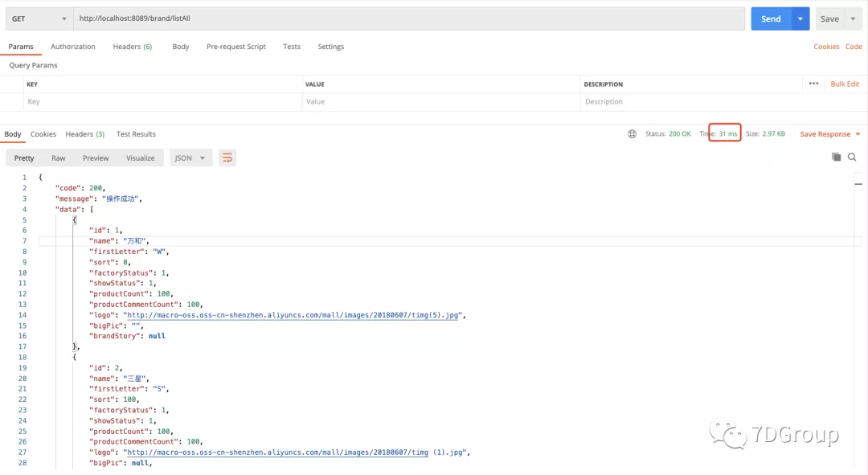Click the "firstLetter": "W" line
The image size is (868, 475).
(129, 252)
